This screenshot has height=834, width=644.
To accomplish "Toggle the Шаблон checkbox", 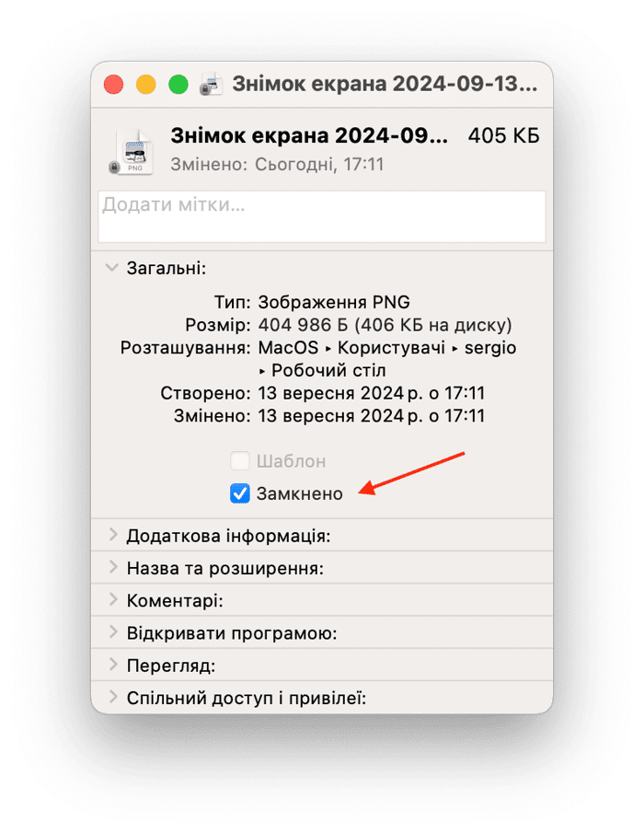I will [x=240, y=460].
